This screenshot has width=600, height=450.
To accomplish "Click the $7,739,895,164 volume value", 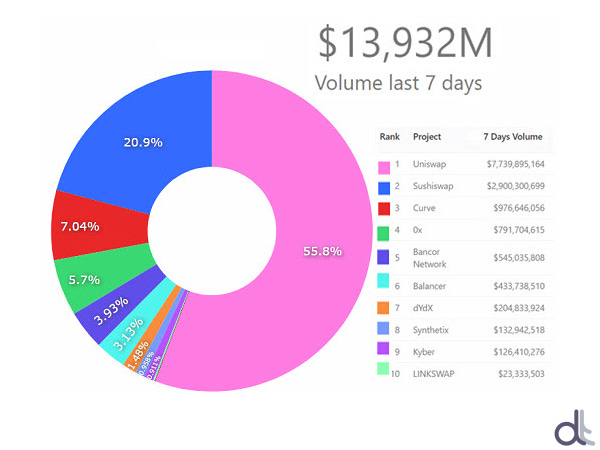I will (515, 164).
